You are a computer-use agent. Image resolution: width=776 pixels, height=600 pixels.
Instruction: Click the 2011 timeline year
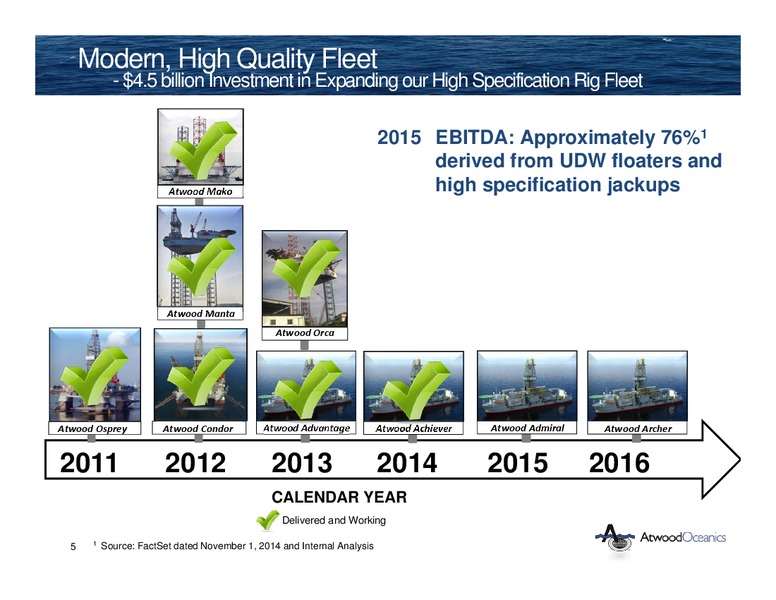pos(89,463)
